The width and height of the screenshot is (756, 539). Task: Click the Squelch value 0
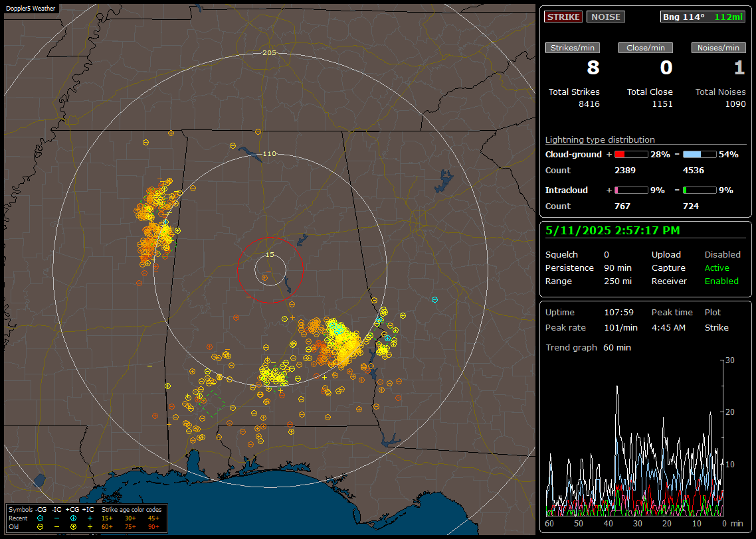607,255
